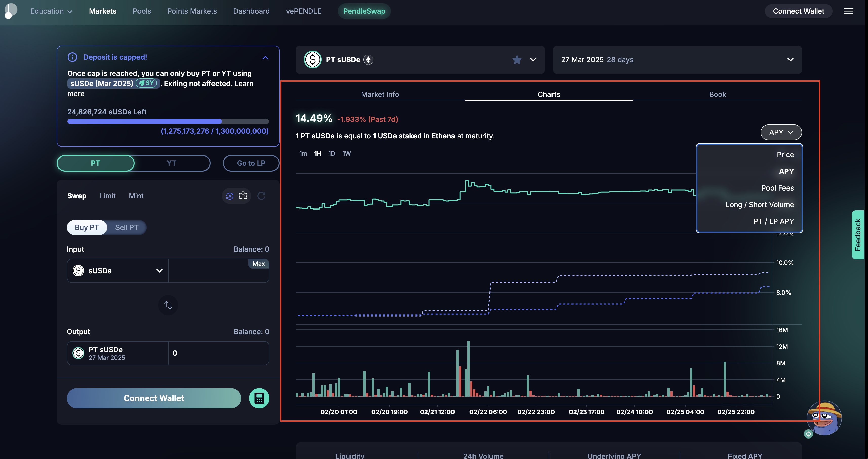This screenshot has height=459, width=868.
Task: Open the hamburger menu in top right
Action: [x=849, y=11]
